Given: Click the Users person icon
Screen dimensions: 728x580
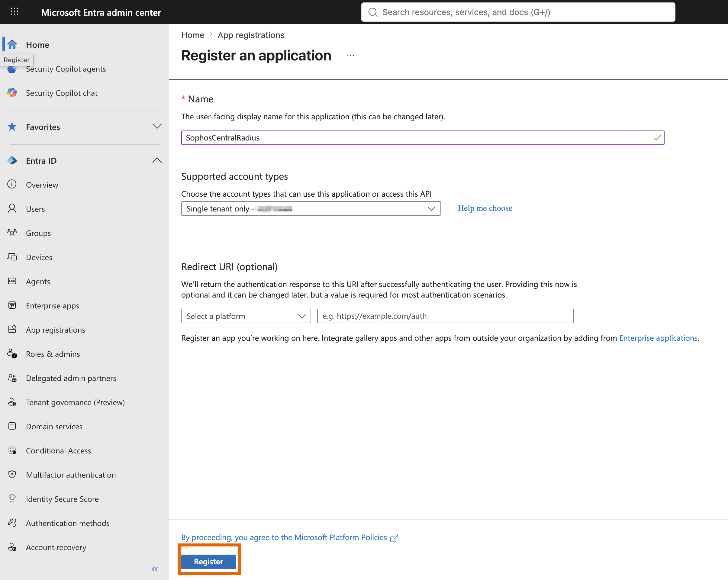Looking at the screenshot, I should click(x=12, y=209).
